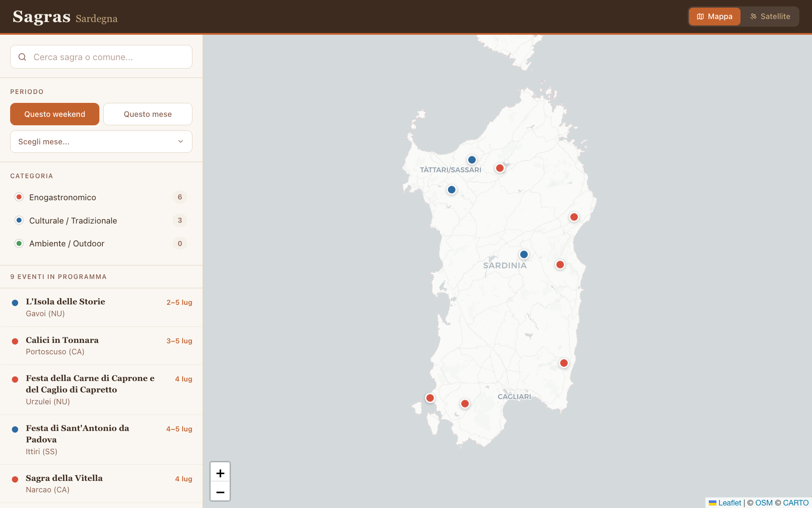Open the Calici in Tonnara event

(x=101, y=345)
